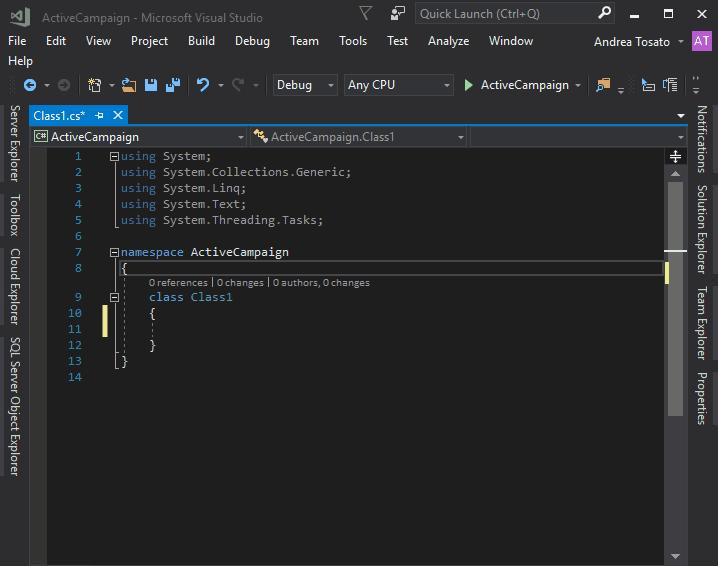Start debugging with the green play icon

click(x=468, y=85)
